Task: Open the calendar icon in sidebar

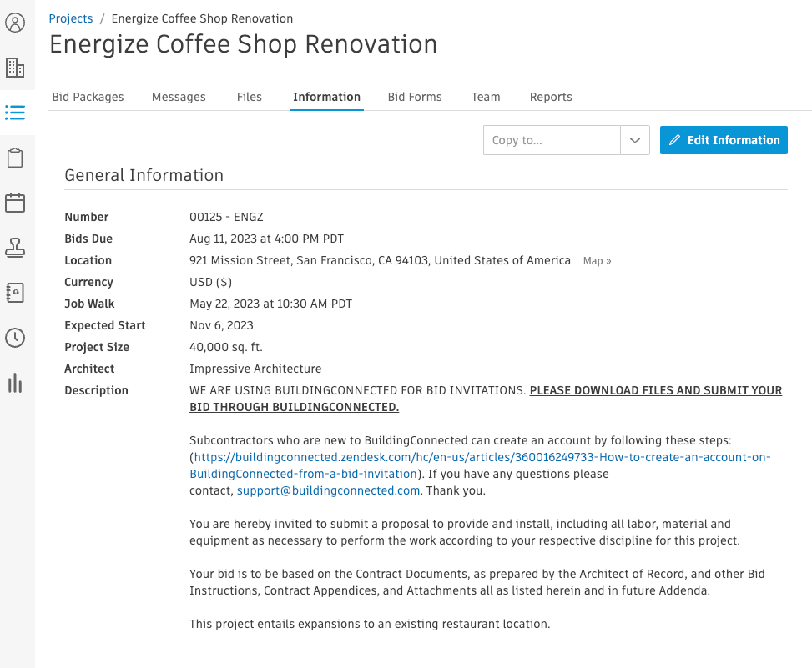Action: click(15, 203)
